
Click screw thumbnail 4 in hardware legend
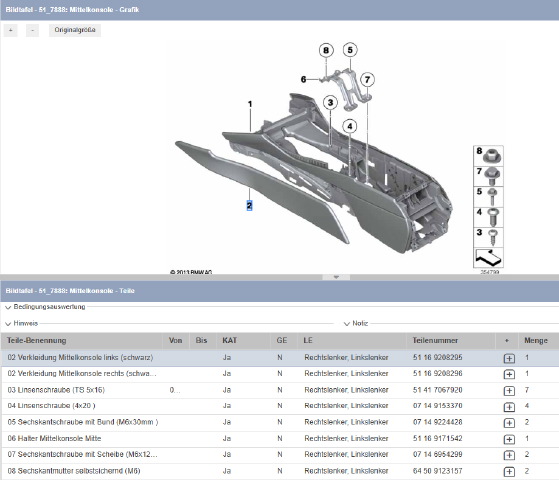point(488,217)
